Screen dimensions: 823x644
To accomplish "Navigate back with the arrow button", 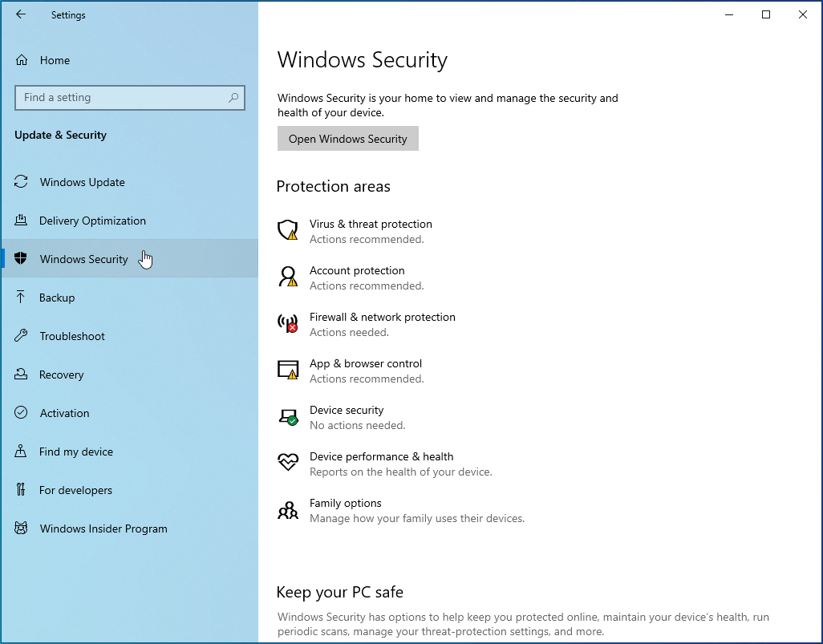I will click(x=20, y=14).
